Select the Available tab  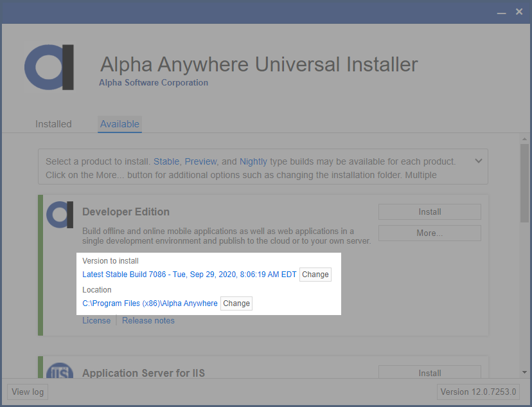pyautogui.click(x=120, y=124)
